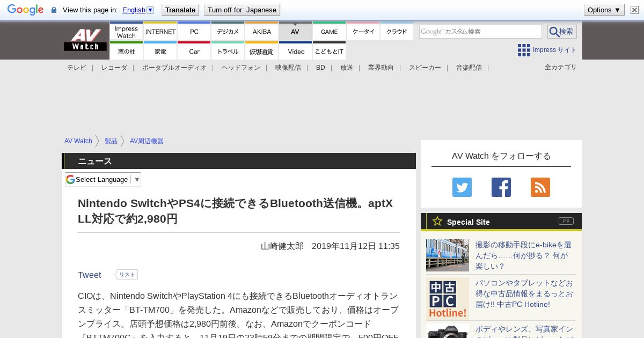Turn off translation for Japanese
The width and height of the screenshot is (644, 338).
[242, 10]
